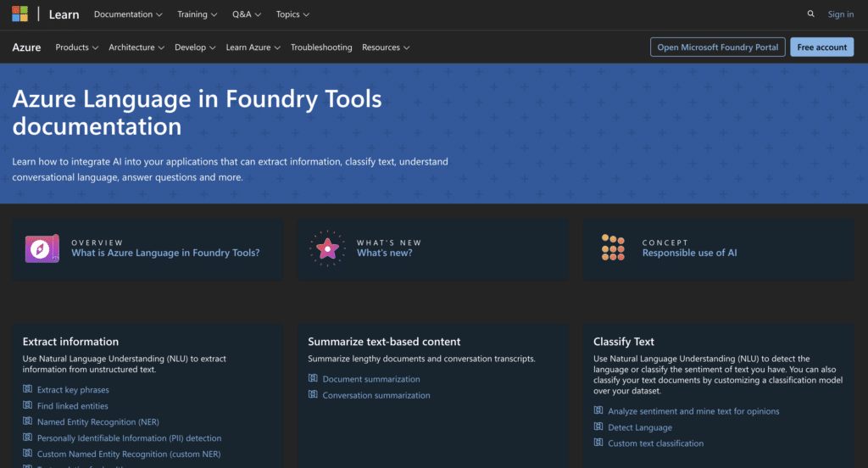This screenshot has height=468, width=868.
Task: Click icon beside Find linked entities
Action: point(27,405)
